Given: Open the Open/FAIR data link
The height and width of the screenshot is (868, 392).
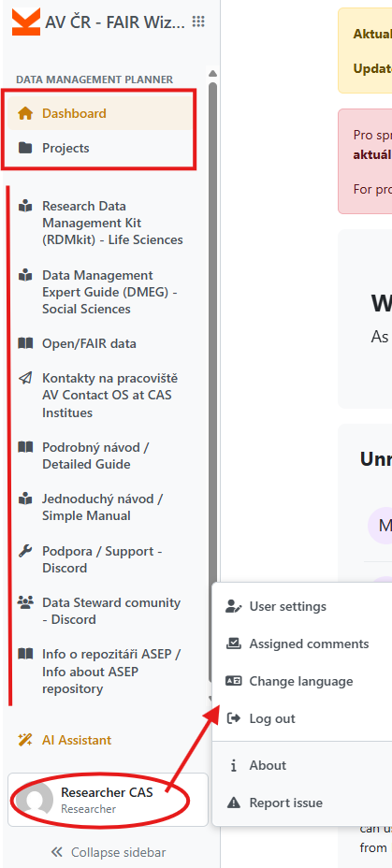Looking at the screenshot, I should (x=89, y=344).
